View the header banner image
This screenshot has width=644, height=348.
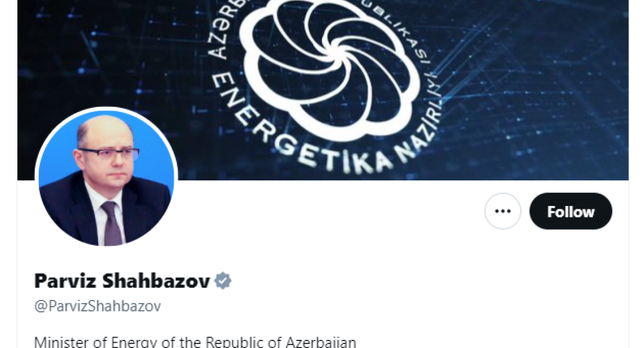click(x=323, y=90)
